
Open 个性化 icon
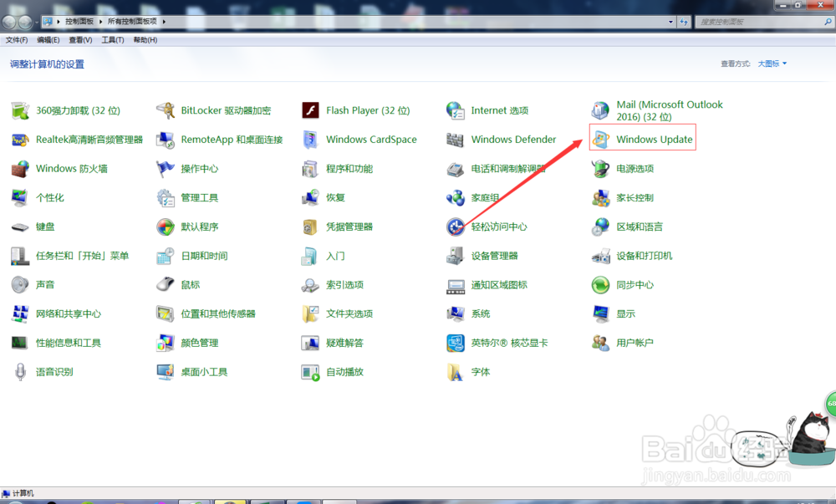[x=20, y=197]
